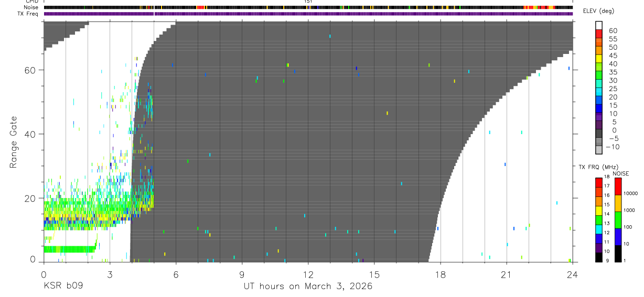Image resolution: width=644 pixels, height=297 pixels.
Task: Click the black swatch in NOISE color bar
Action: [618, 253]
